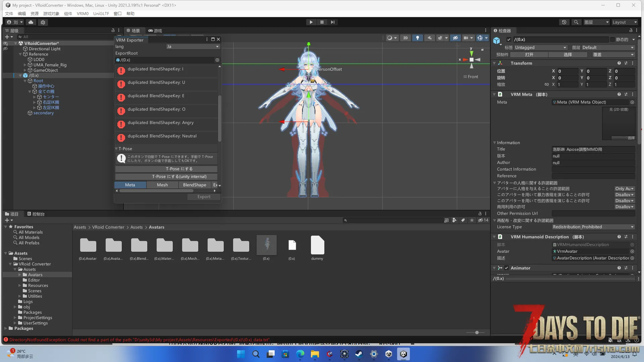Collapse the Transform component
Screen dimensions: 644x362
[x=494, y=63]
